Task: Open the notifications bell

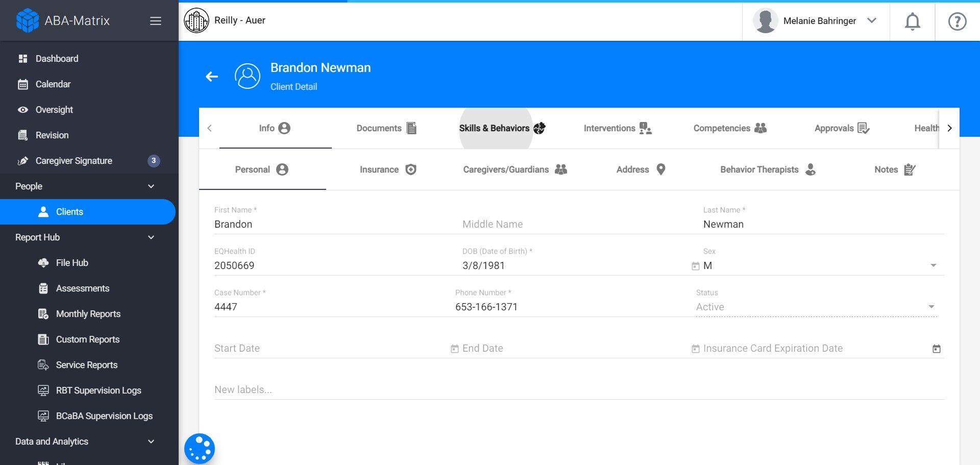Action: coord(912,21)
